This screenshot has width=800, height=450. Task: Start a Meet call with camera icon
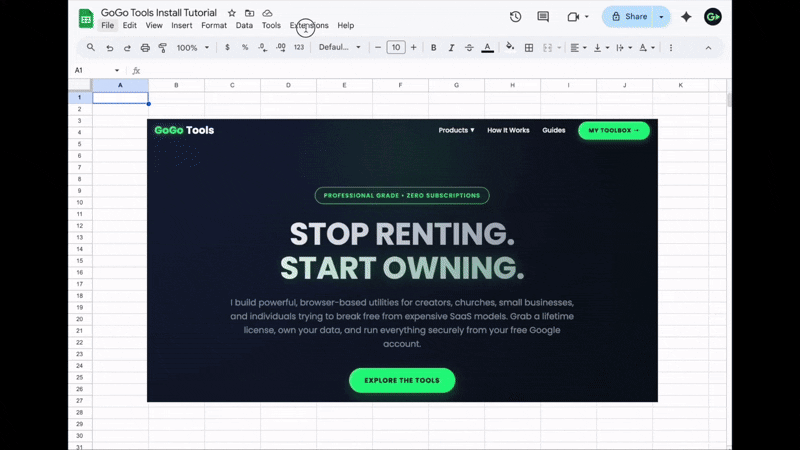click(573, 17)
